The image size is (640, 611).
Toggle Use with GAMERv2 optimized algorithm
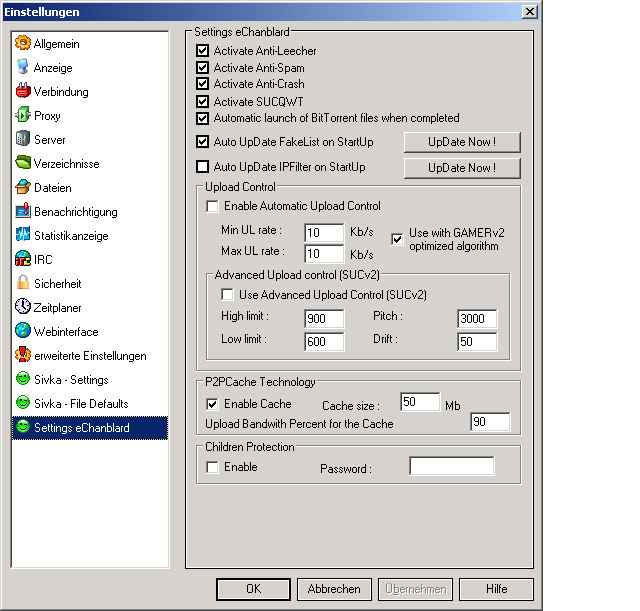[x=397, y=239]
